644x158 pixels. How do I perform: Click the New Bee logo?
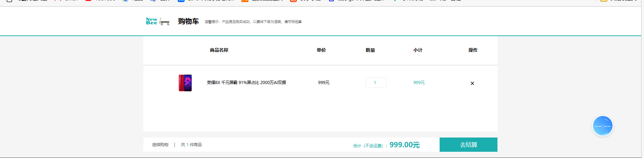[158, 22]
